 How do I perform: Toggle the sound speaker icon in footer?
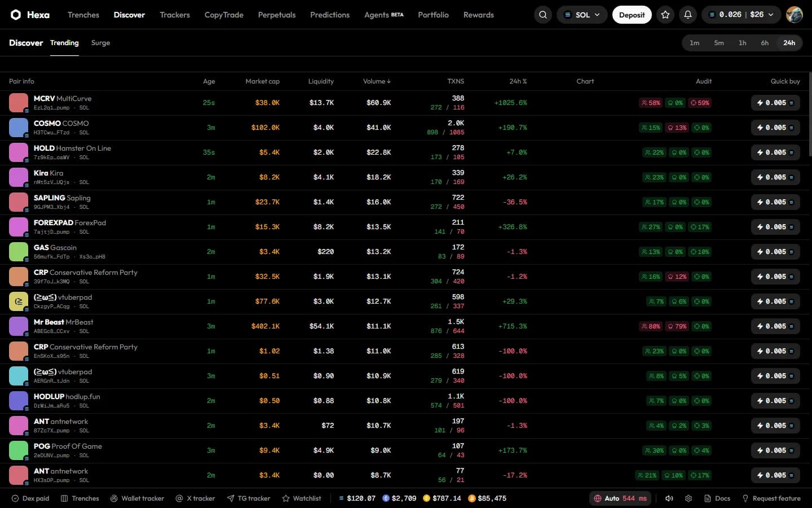[669, 498]
